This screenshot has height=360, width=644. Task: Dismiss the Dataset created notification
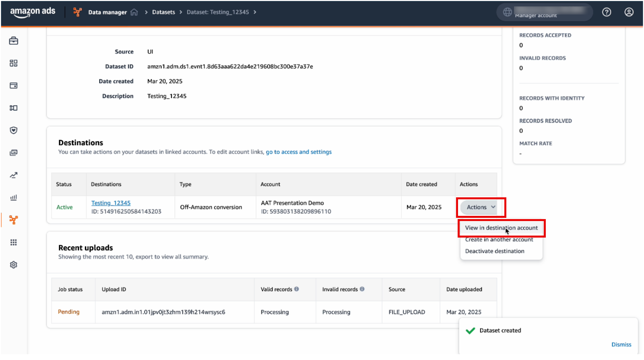click(x=621, y=345)
